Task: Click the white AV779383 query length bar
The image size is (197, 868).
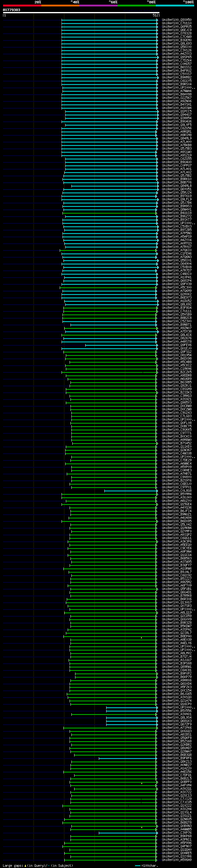Action: point(81,13)
